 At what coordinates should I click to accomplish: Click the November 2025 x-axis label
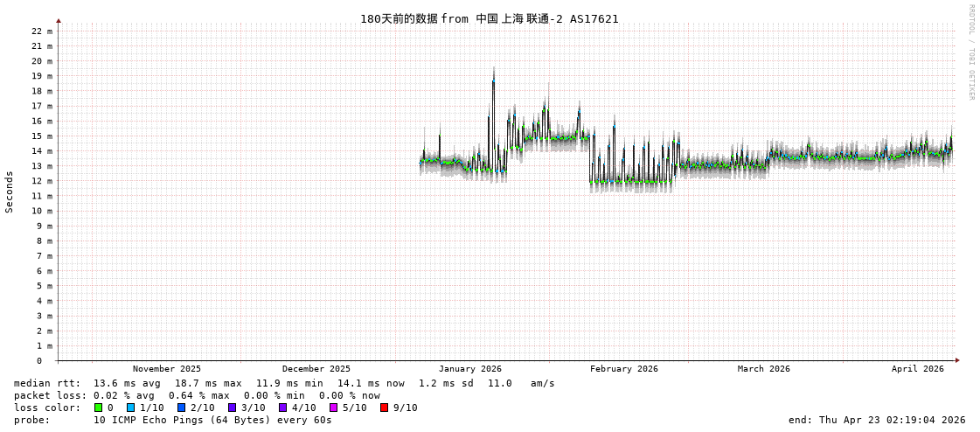[x=166, y=369]
